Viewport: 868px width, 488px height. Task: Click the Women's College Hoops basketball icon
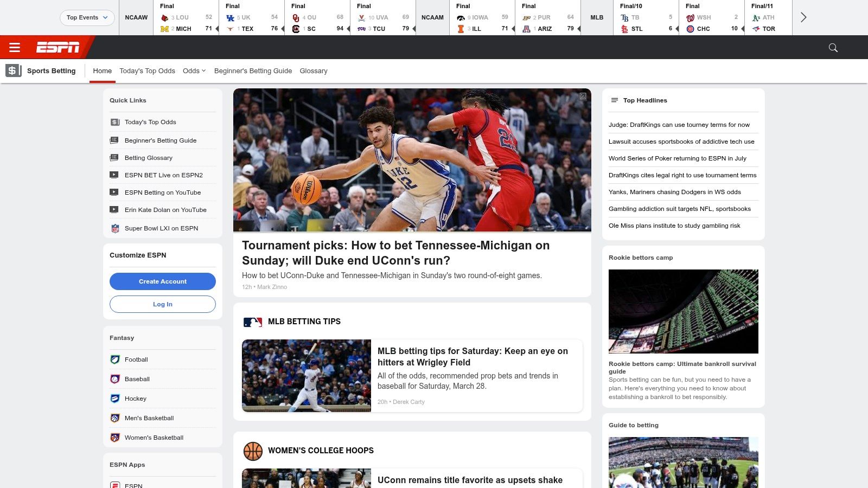(253, 451)
